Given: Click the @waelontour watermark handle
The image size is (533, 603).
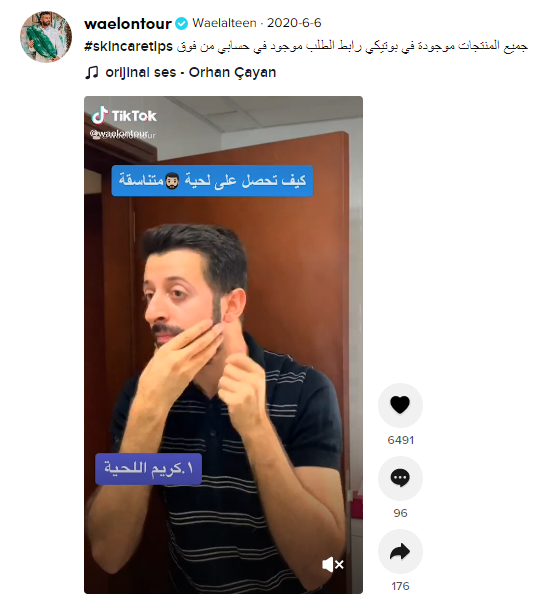Looking at the screenshot, I should coord(123,134).
